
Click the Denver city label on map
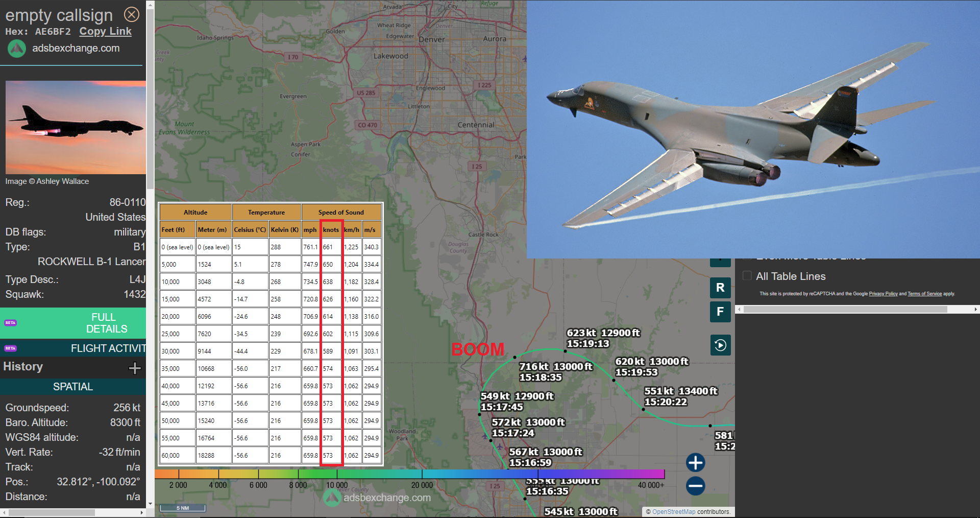point(432,39)
